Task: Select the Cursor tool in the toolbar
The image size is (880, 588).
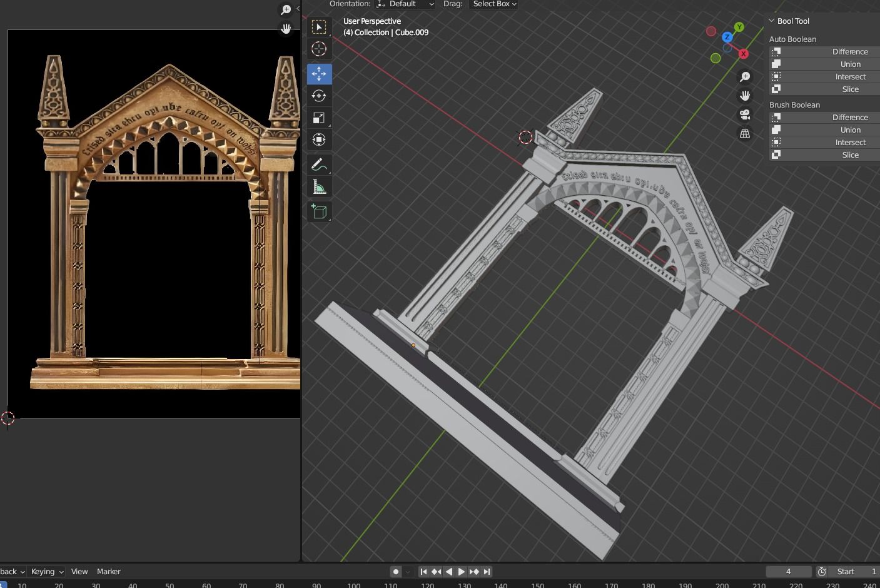Action: point(319,49)
